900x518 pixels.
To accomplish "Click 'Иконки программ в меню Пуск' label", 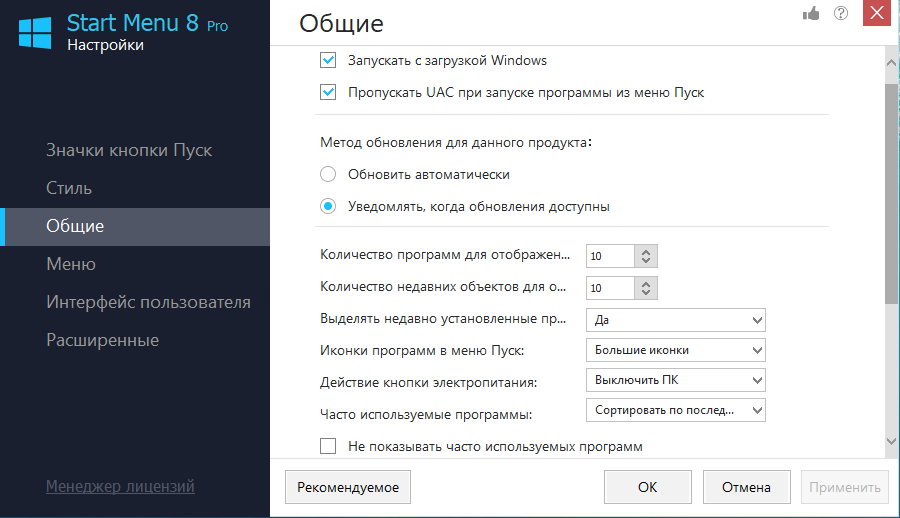I will pos(422,350).
